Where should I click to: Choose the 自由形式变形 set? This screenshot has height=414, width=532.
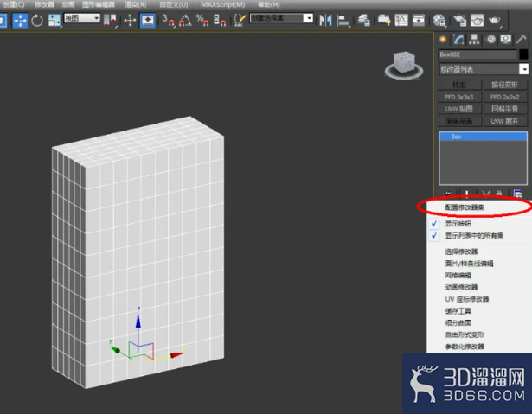pyautogui.click(x=479, y=334)
